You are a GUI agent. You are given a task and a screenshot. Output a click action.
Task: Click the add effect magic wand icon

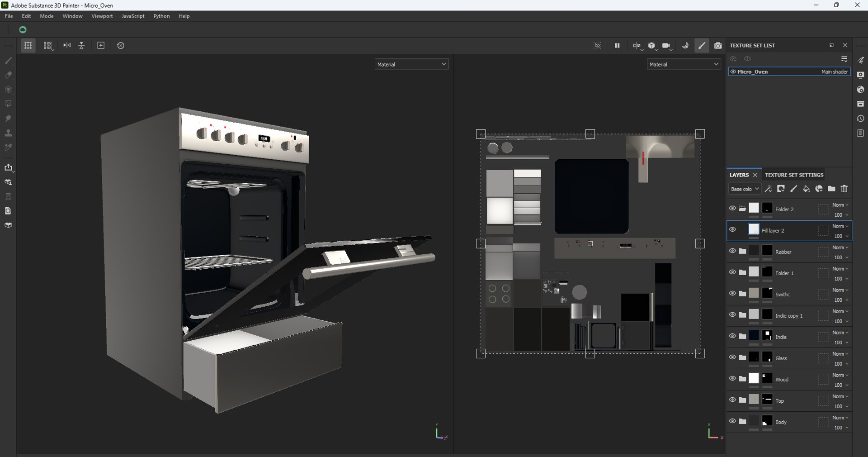point(768,189)
